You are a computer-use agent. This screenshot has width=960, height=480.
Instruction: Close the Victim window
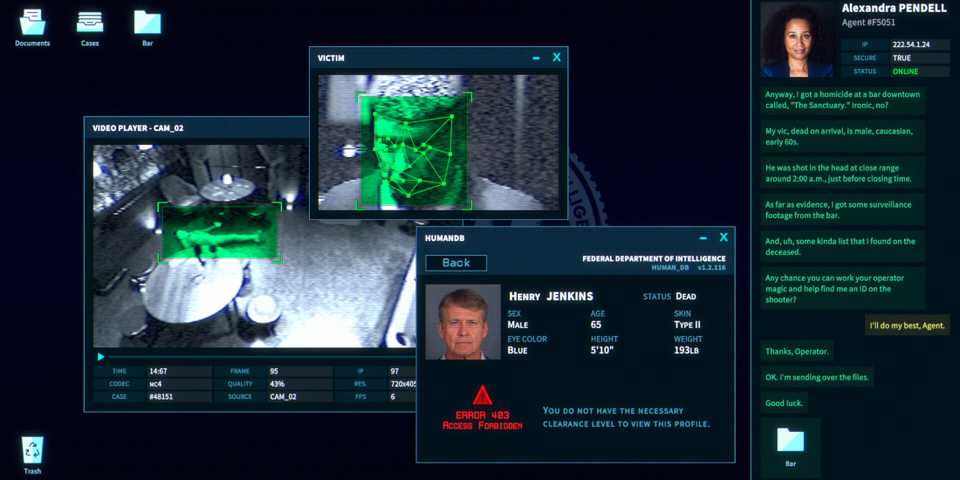pyautogui.click(x=557, y=58)
